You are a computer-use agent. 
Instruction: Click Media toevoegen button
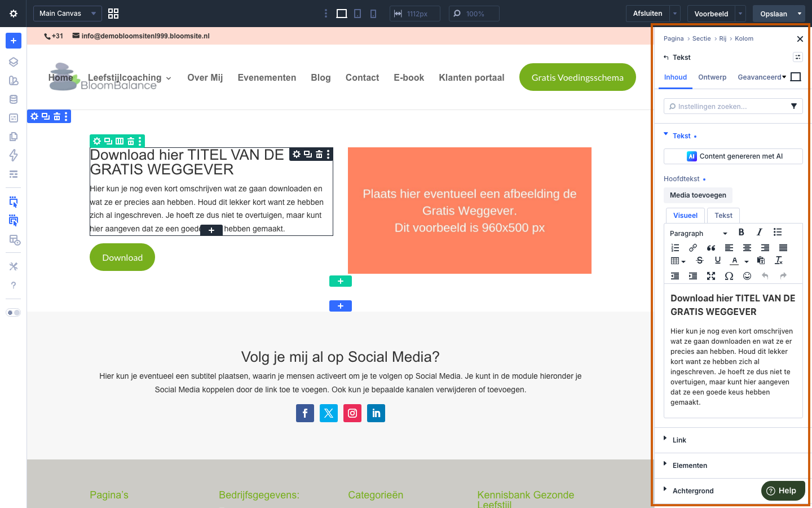tap(698, 195)
